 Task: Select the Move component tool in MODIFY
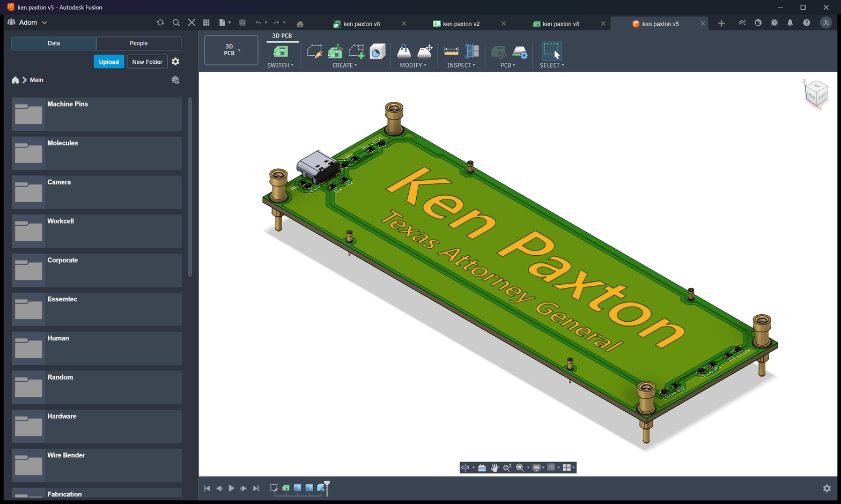(425, 51)
